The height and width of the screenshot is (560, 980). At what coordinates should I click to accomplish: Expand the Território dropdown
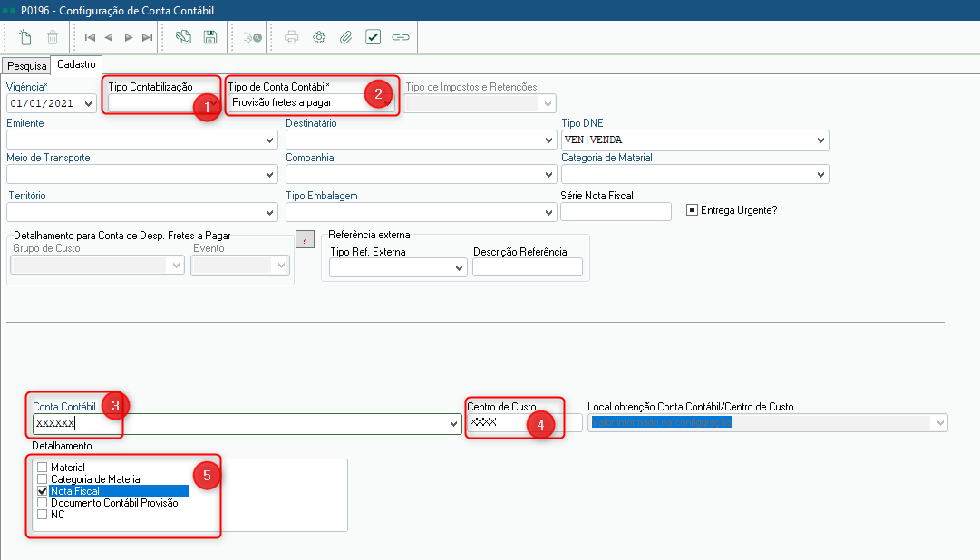[x=270, y=213]
